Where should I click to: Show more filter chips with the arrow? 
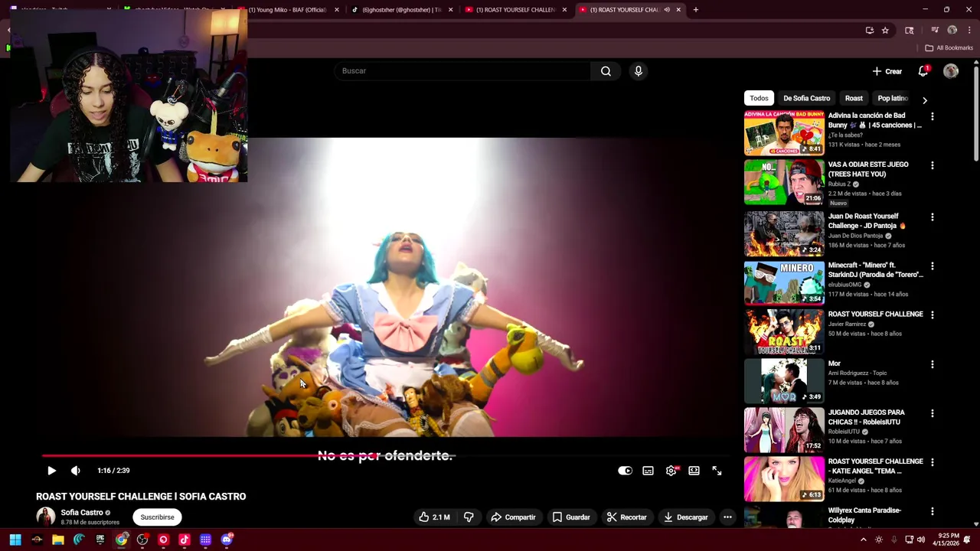click(x=924, y=100)
